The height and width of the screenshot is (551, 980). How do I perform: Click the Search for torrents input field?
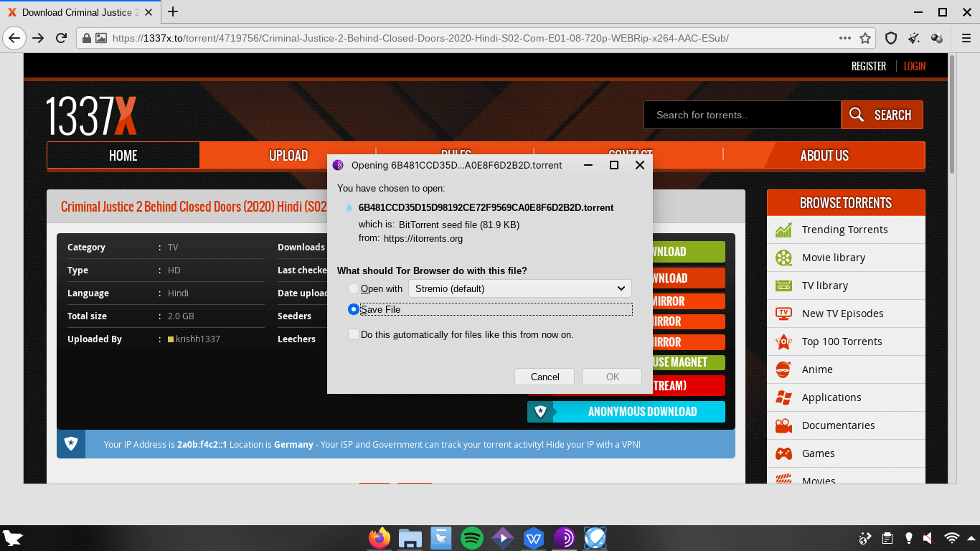click(x=743, y=115)
